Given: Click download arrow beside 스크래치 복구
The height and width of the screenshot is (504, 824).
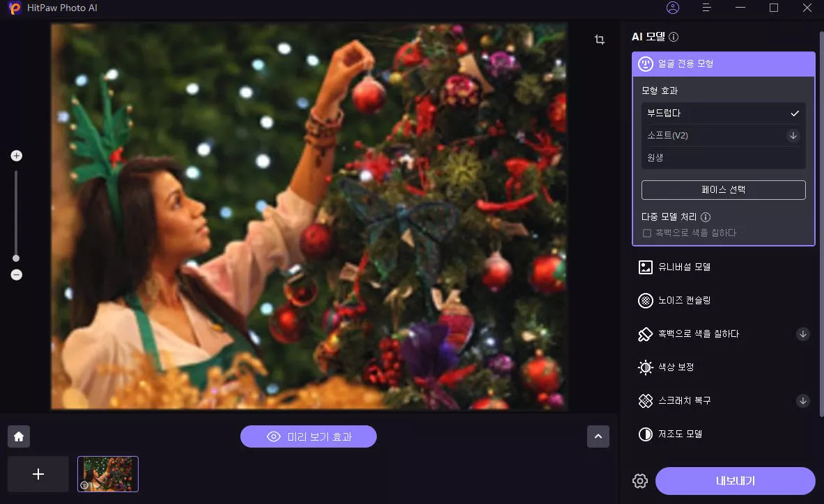Looking at the screenshot, I should tap(802, 401).
